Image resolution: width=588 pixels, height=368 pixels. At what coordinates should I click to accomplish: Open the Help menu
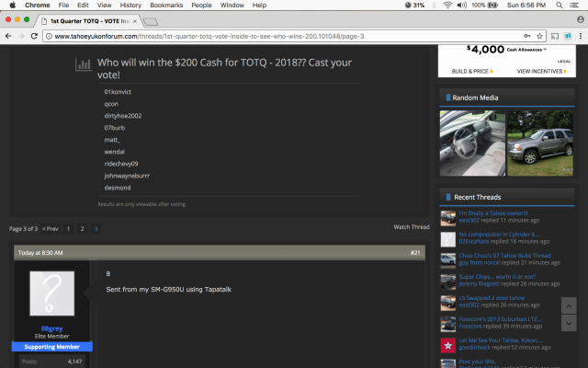click(x=259, y=5)
